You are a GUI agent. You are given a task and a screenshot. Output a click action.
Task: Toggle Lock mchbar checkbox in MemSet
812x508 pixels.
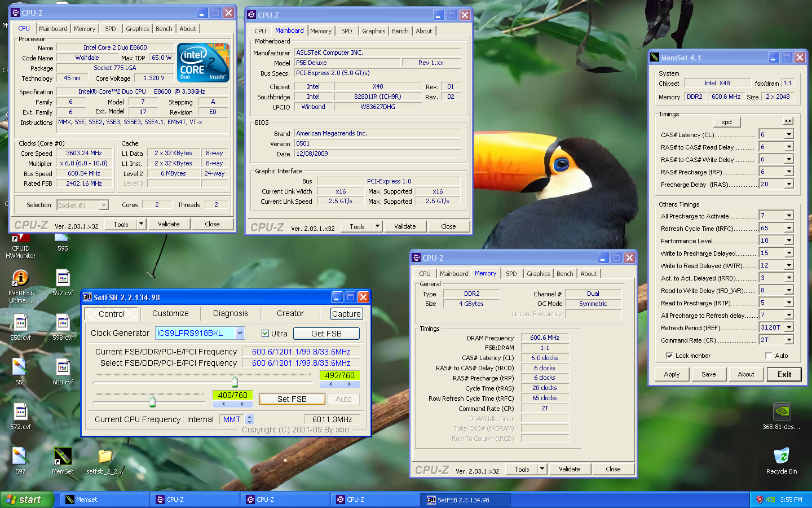669,356
